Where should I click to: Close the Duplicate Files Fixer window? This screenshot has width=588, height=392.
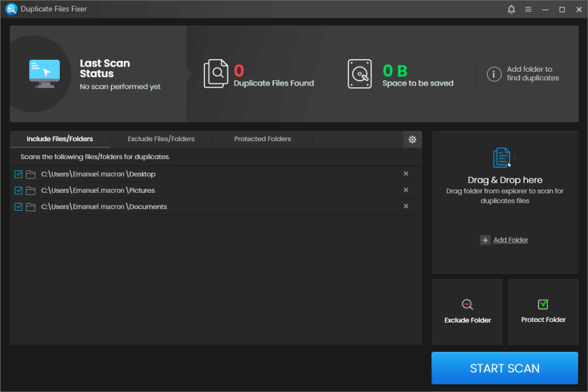click(579, 9)
